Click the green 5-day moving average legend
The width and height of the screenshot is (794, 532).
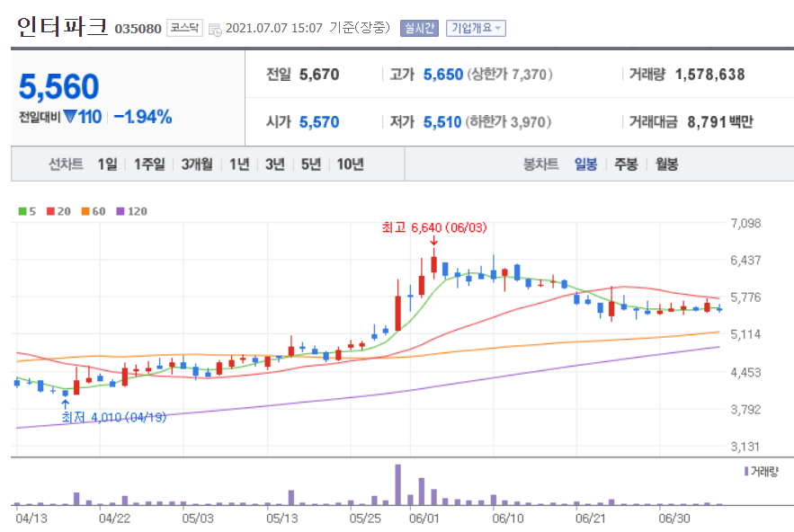(x=27, y=211)
